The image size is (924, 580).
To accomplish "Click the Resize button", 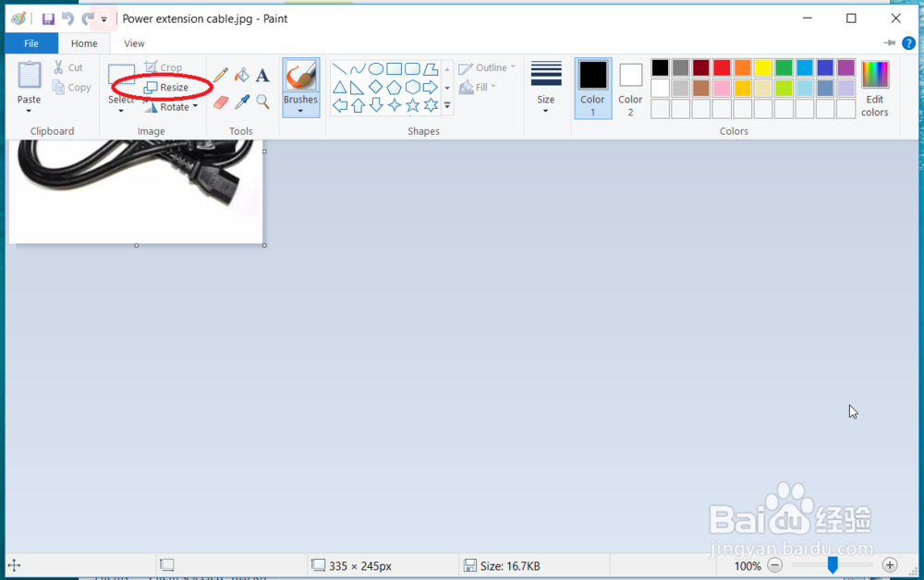I will point(166,87).
